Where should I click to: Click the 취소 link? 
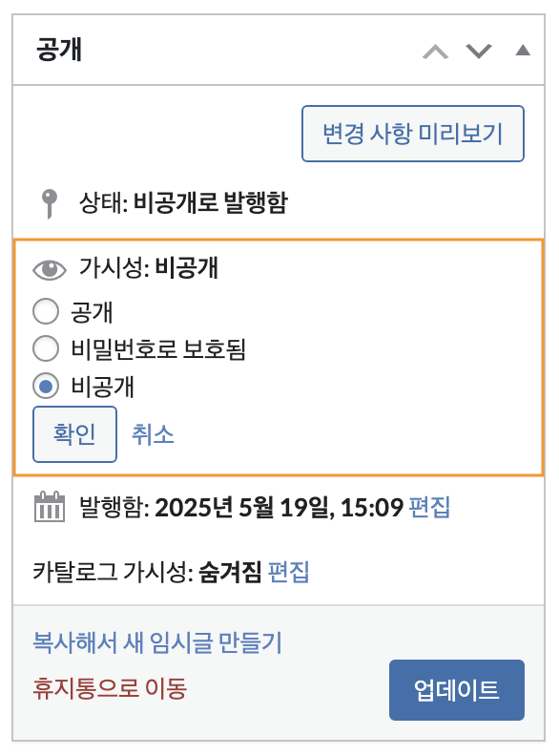pos(153,434)
